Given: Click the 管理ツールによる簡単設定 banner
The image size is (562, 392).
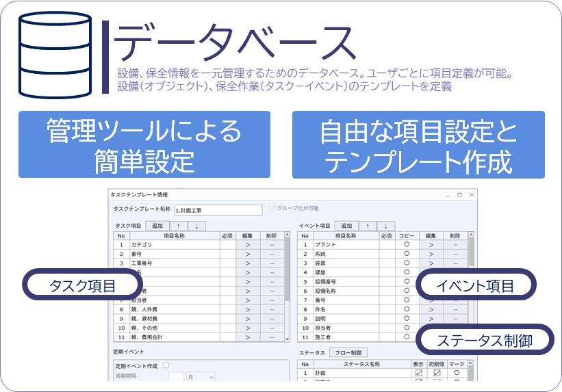Looking at the screenshot, I should tap(144, 144).
